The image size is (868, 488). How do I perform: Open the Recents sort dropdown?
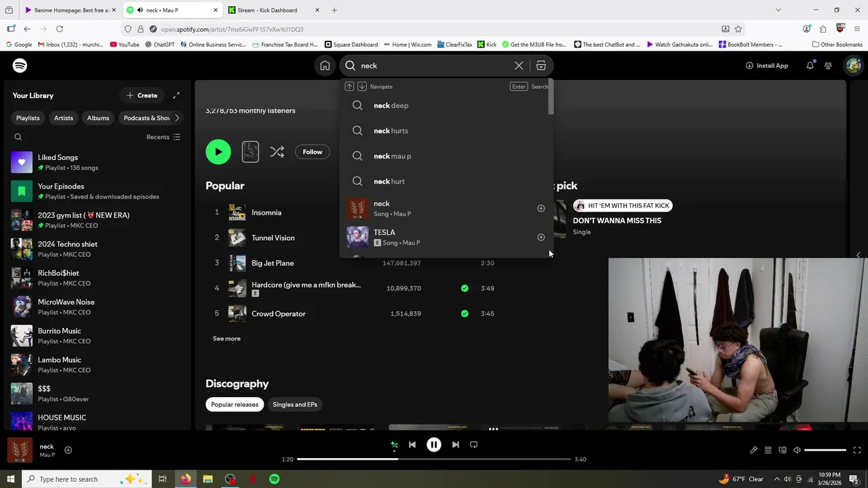(x=163, y=137)
